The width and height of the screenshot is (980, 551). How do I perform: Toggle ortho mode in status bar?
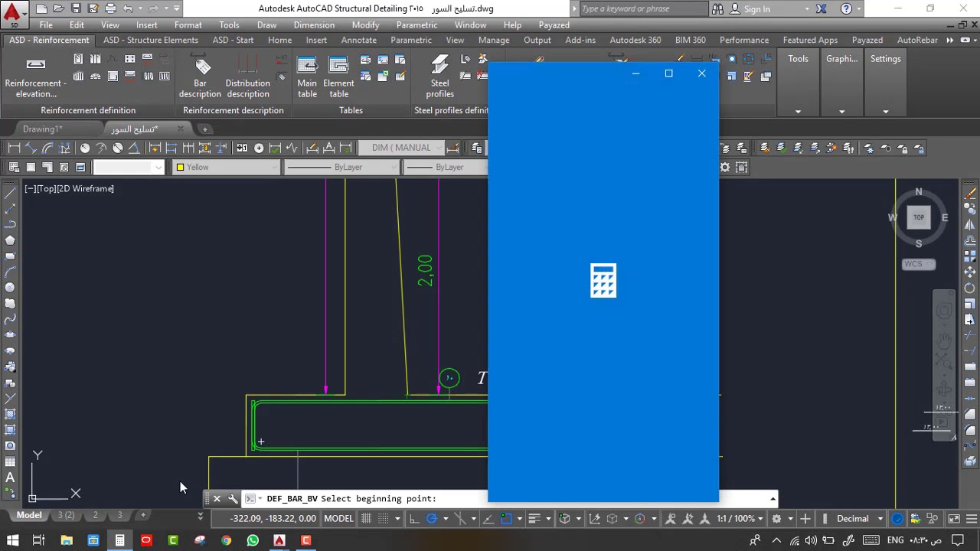point(414,519)
